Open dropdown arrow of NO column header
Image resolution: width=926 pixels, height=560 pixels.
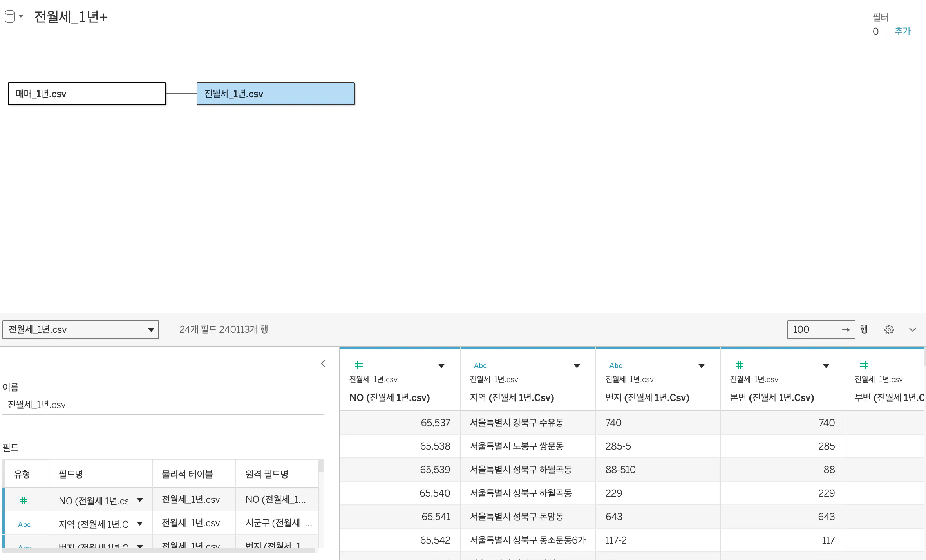pyautogui.click(x=441, y=366)
